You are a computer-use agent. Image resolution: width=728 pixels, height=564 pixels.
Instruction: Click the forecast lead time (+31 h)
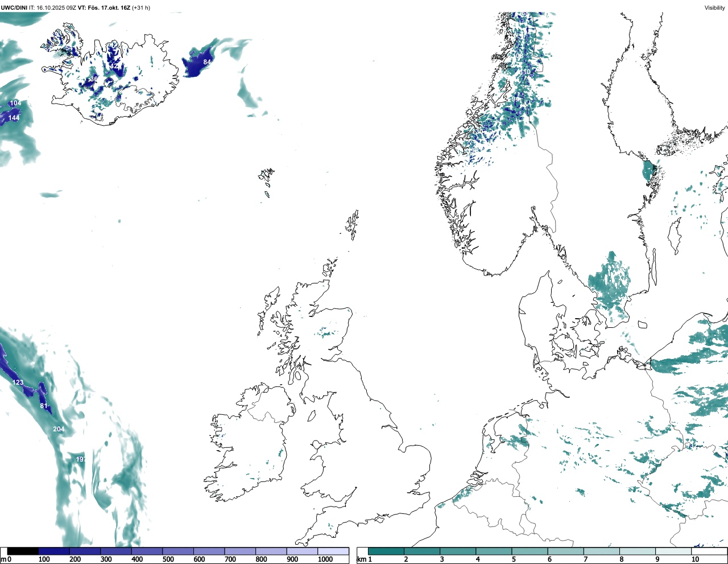pos(141,8)
